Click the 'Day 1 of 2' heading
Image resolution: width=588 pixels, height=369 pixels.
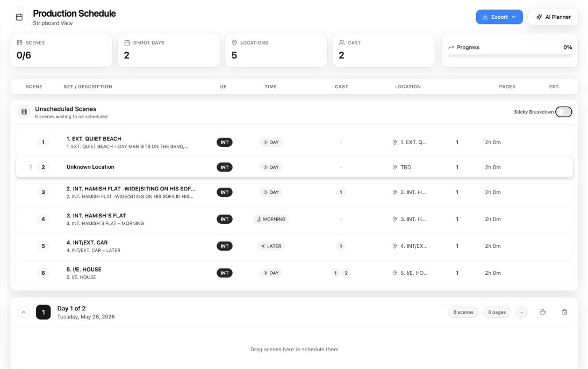click(x=71, y=308)
